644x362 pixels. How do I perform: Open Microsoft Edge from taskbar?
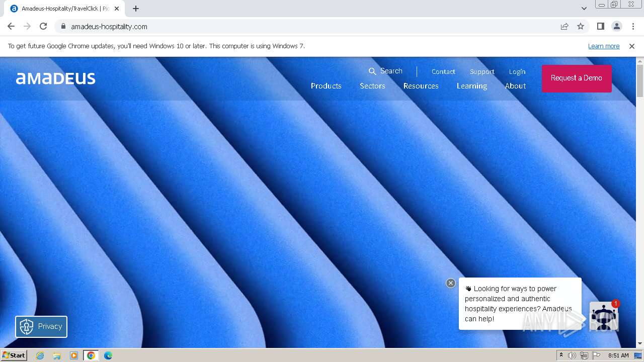(x=108, y=355)
